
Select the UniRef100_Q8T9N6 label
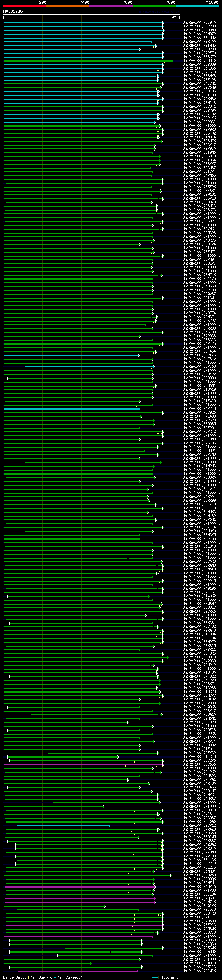point(199,152)
